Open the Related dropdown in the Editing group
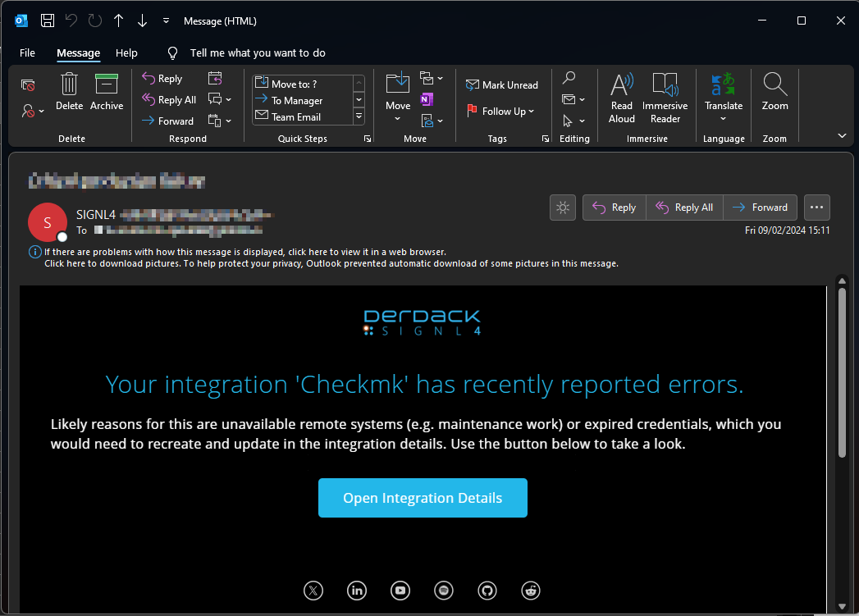The width and height of the screenshot is (859, 616). coord(573,99)
